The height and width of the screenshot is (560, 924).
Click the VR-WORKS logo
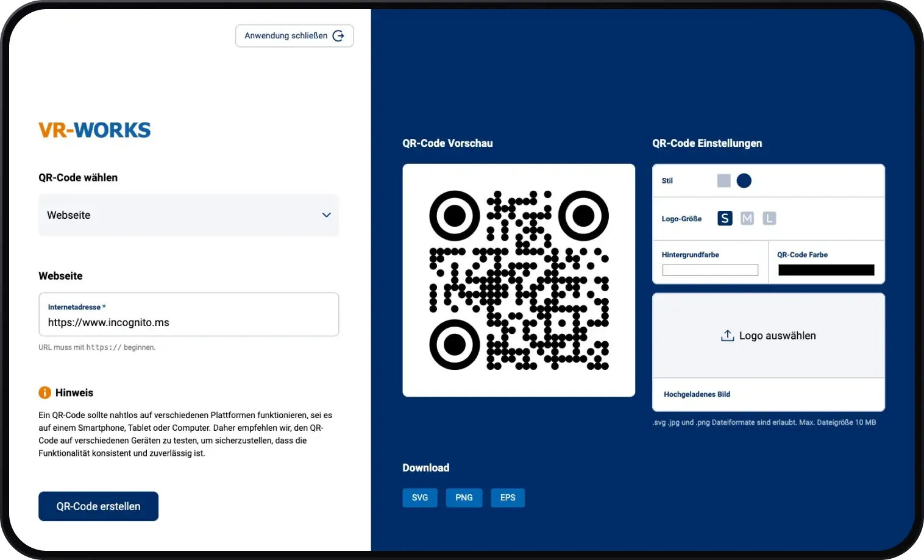pos(94,130)
